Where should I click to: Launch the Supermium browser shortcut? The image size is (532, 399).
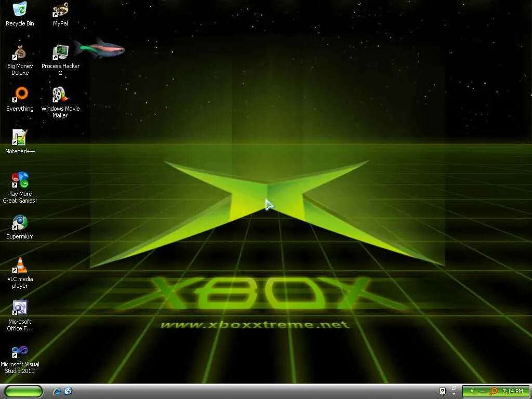click(20, 227)
